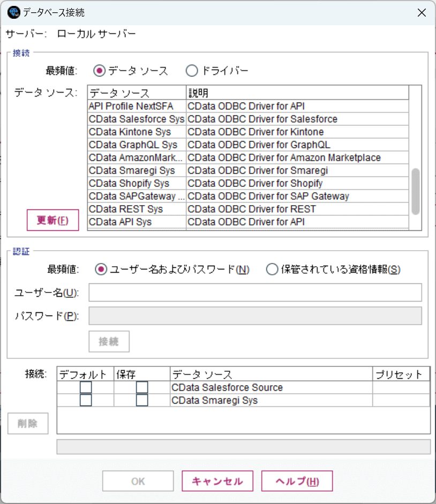Close the データベース接続 dialog

pyautogui.click(x=422, y=12)
